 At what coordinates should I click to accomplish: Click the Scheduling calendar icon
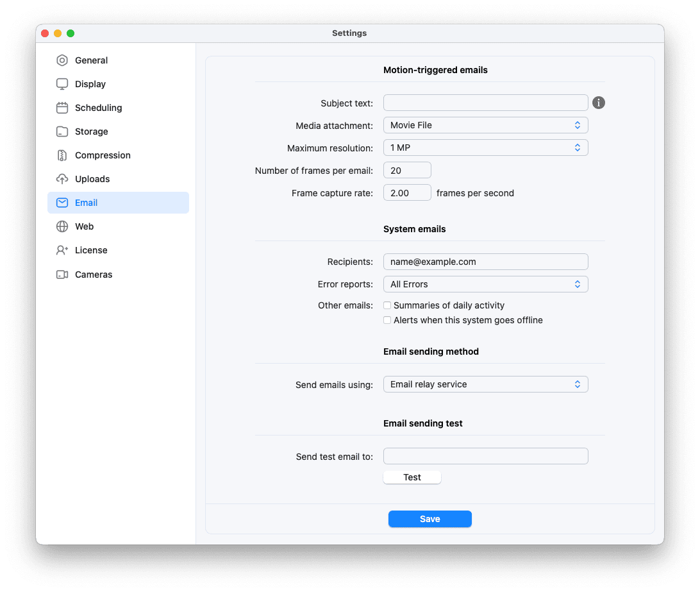[62, 107]
